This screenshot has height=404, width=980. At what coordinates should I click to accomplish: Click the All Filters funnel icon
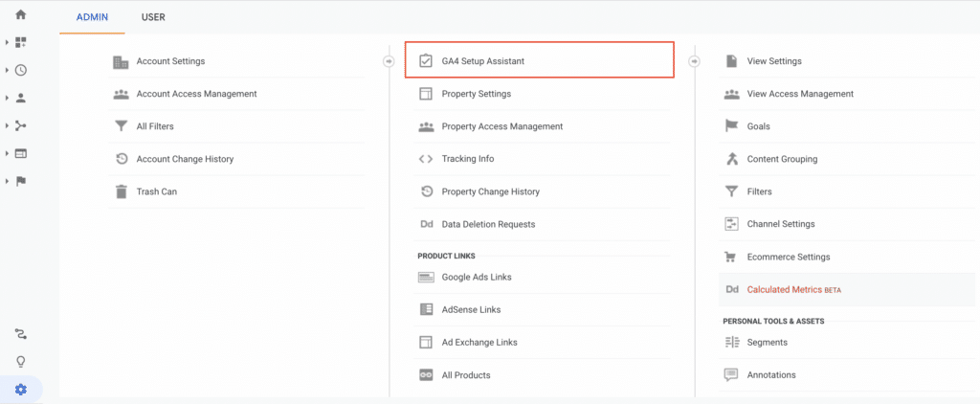121,126
